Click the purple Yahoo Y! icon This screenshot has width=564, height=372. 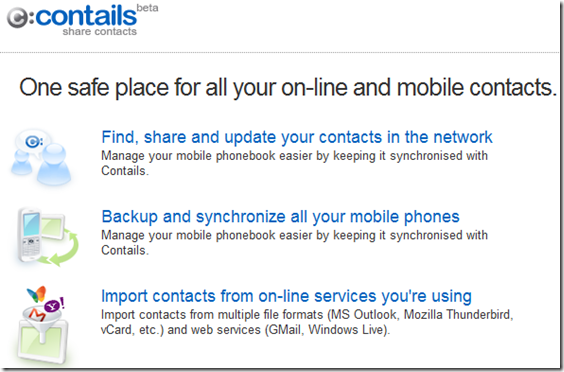coord(54,305)
